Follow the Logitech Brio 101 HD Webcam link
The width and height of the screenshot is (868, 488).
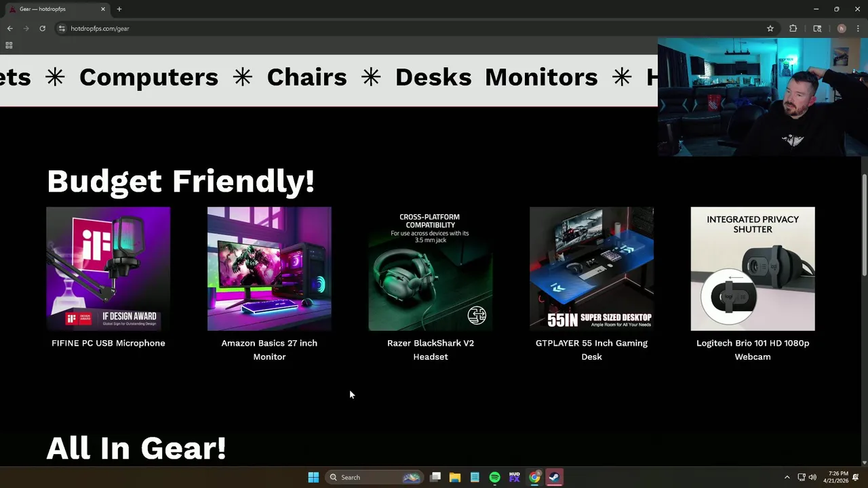point(753,350)
